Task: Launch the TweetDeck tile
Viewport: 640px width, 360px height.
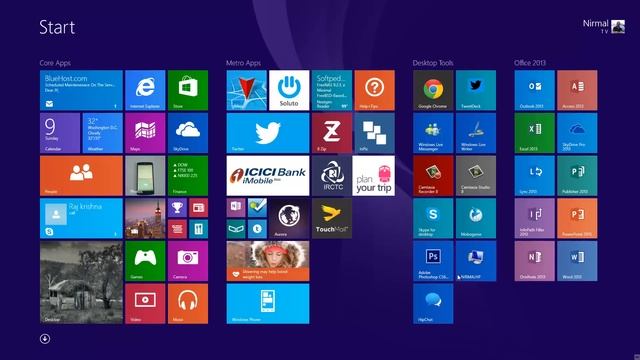Action: coord(476,90)
